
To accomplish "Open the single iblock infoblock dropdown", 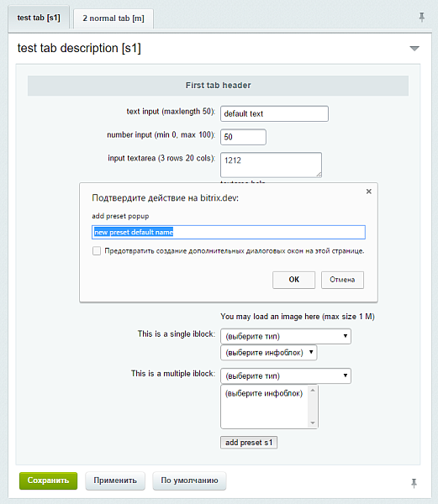I will [x=268, y=353].
